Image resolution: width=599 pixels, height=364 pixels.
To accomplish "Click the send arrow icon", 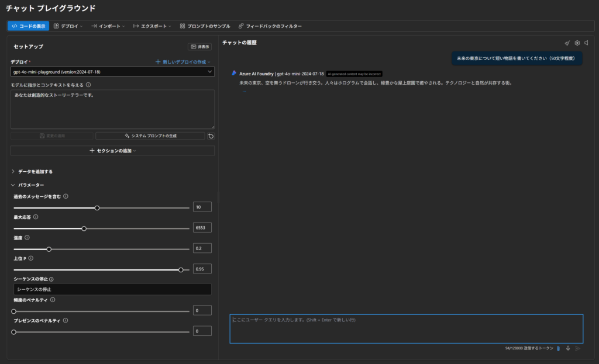I will tap(578, 348).
